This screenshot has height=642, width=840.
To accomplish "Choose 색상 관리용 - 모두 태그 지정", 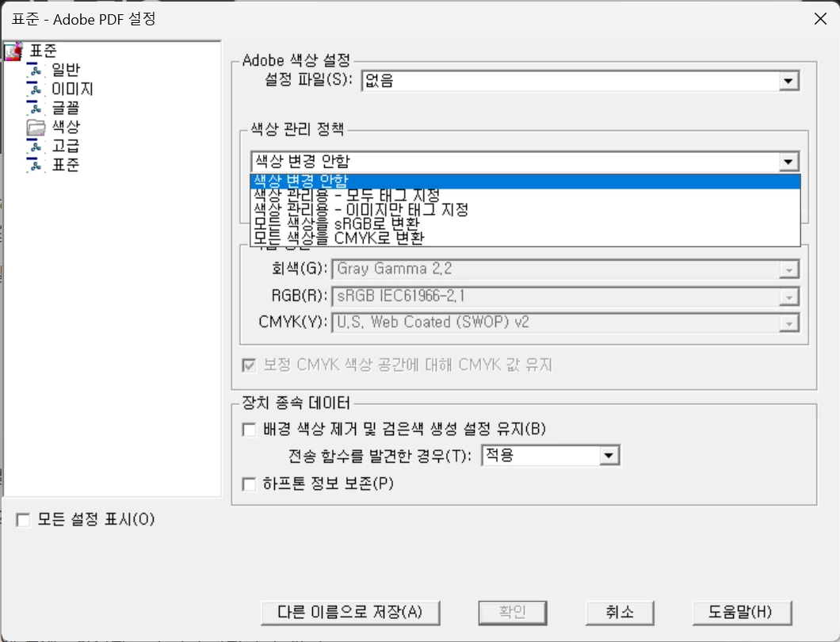I will point(525,196).
